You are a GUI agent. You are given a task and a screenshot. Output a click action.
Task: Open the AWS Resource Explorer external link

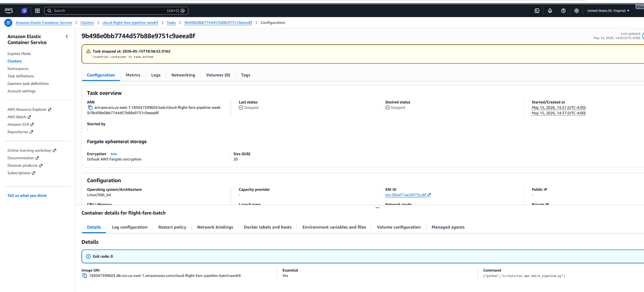coord(29,109)
